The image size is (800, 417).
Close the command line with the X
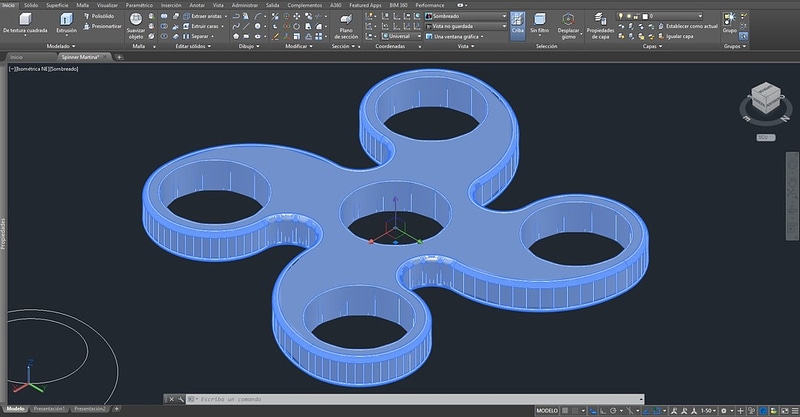tap(171, 399)
